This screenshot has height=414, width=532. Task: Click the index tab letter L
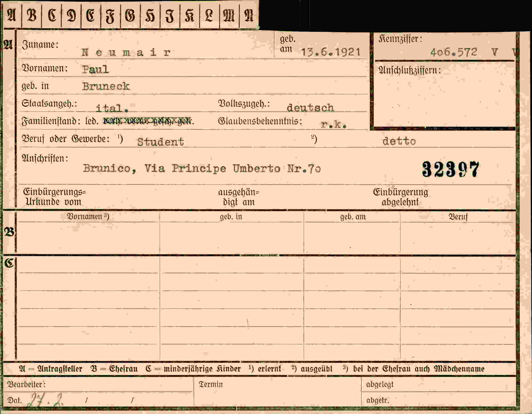(209, 15)
